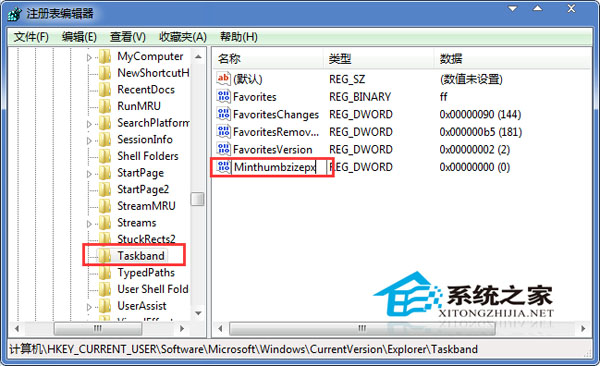
Task: Expand the SessionInfo tree node
Action: pyautogui.click(x=89, y=141)
